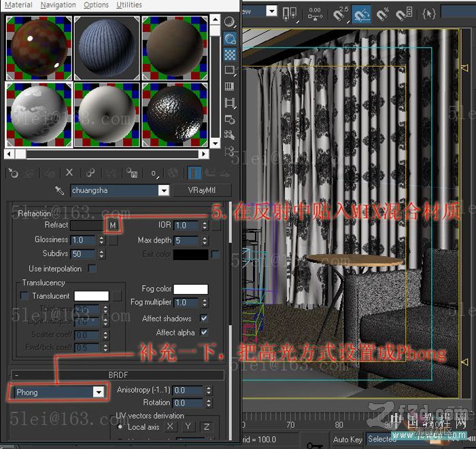
Task: Collapse the BRDF rollout
Action: pos(118,375)
